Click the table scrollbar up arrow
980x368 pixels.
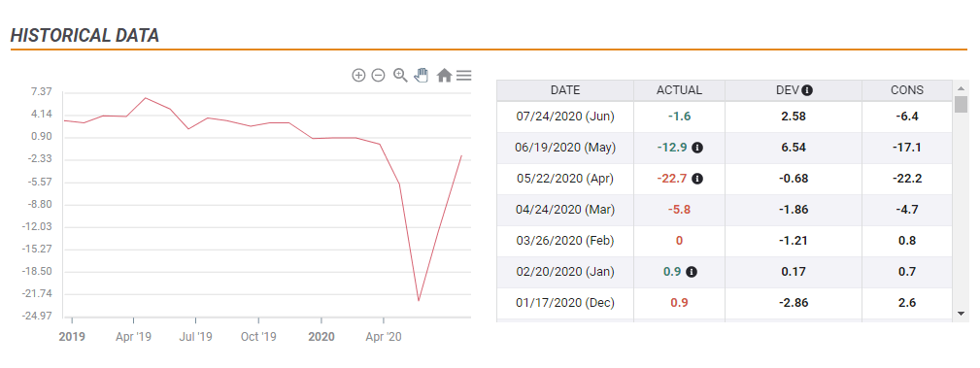961,87
